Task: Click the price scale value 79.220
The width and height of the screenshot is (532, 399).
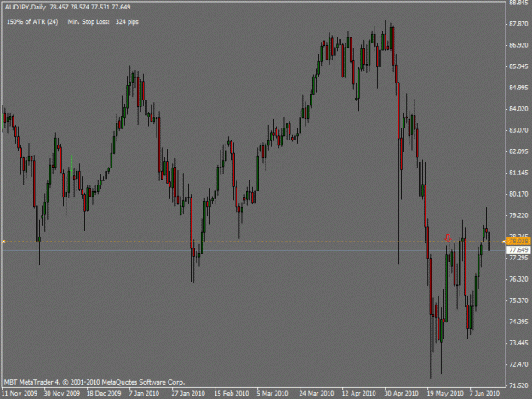Action: pyautogui.click(x=518, y=215)
